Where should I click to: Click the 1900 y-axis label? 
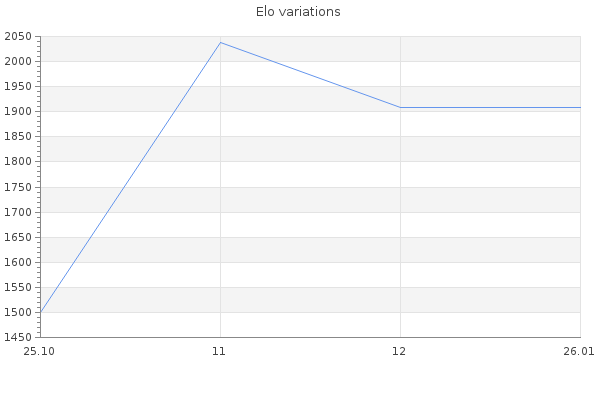coord(18,112)
